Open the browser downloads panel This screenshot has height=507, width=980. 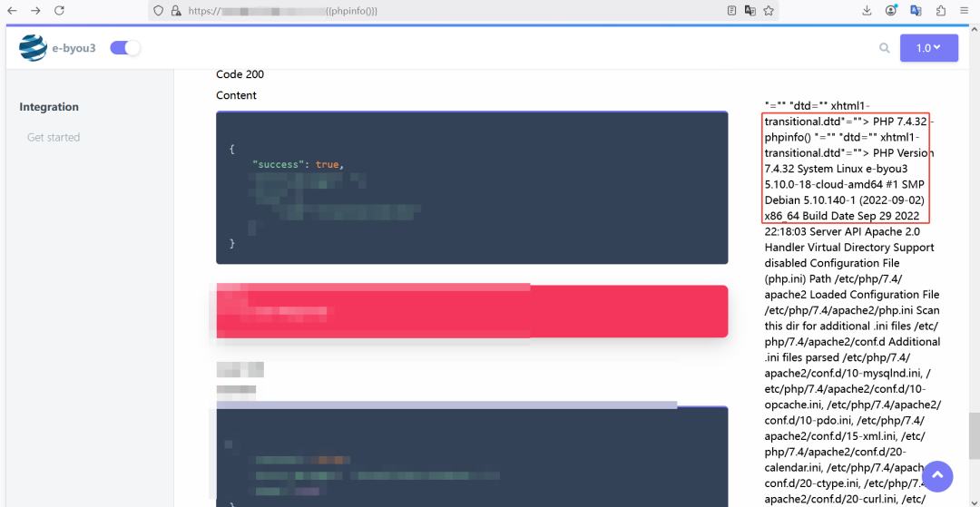(x=867, y=11)
